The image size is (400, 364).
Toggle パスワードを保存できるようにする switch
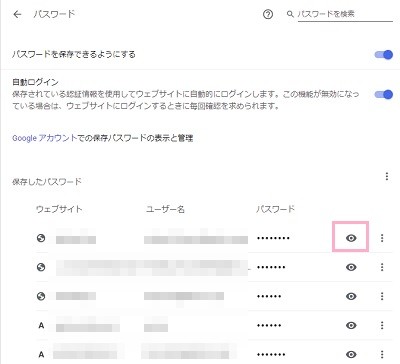click(x=384, y=55)
